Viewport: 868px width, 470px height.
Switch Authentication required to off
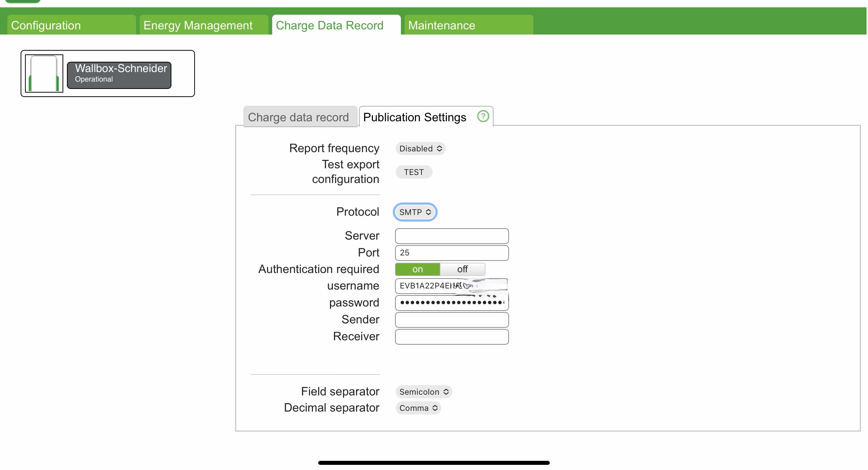[462, 269]
